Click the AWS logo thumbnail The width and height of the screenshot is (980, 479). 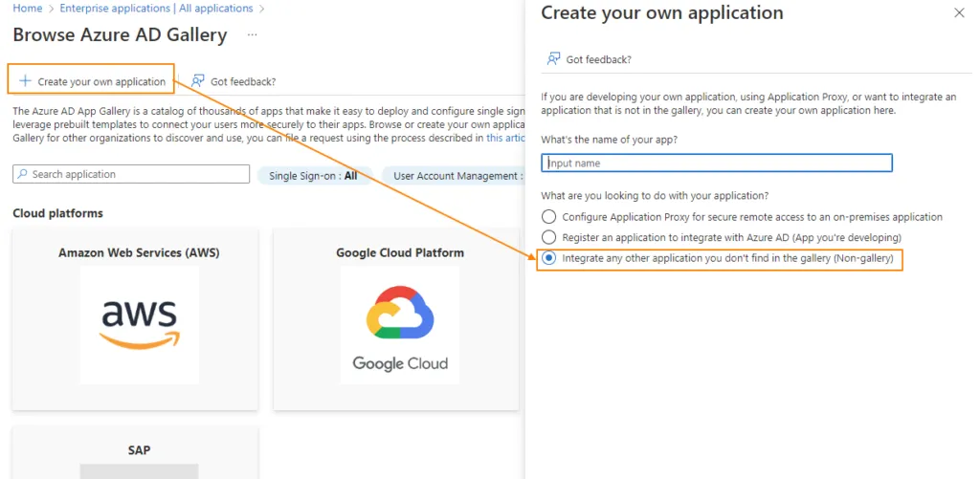click(140, 325)
